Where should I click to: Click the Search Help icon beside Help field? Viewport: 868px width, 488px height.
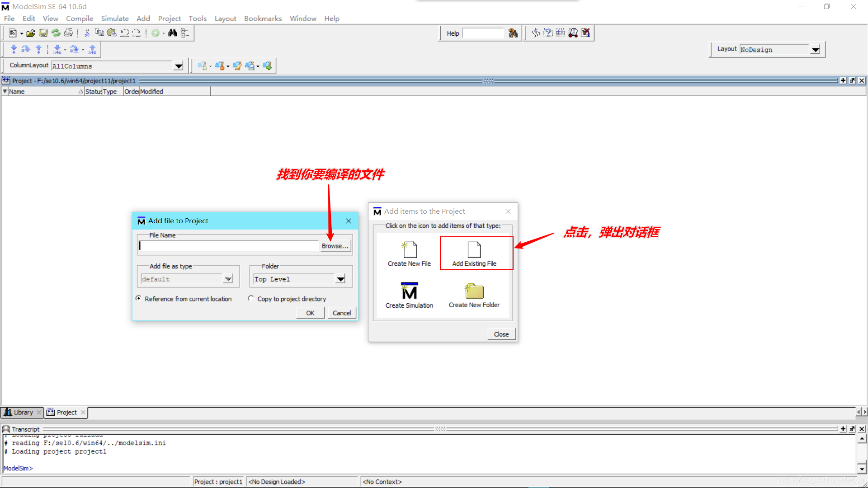(x=513, y=33)
